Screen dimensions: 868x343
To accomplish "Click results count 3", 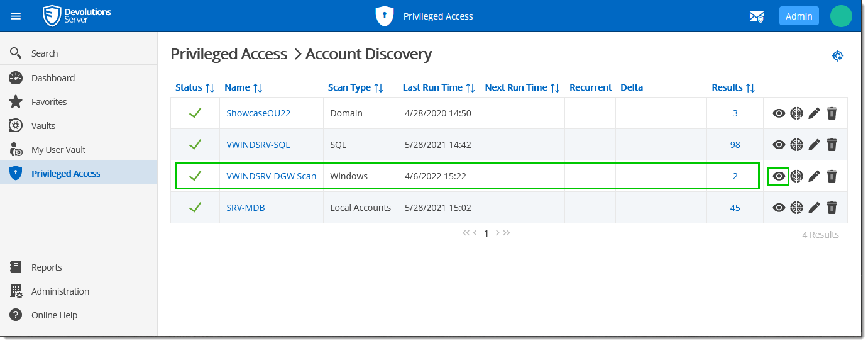I will [735, 113].
